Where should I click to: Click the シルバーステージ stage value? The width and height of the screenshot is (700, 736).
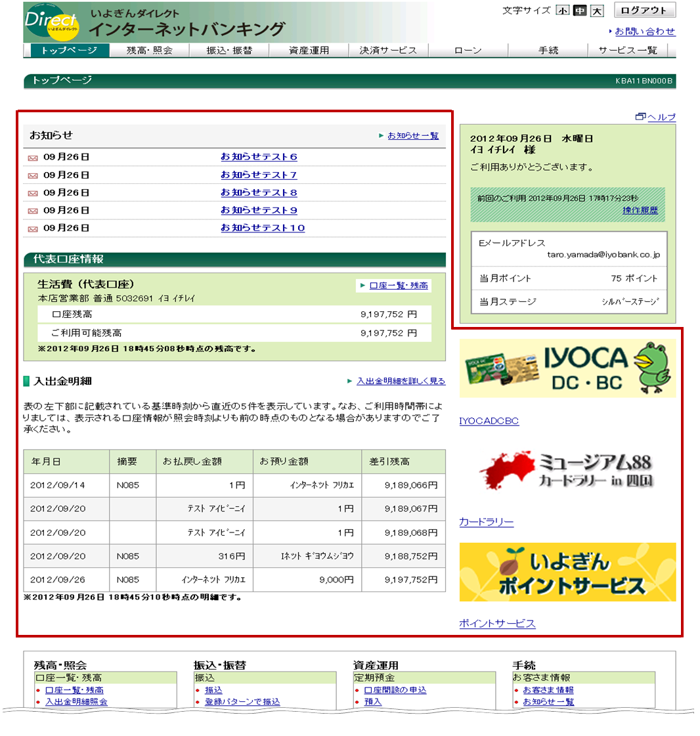(630, 302)
